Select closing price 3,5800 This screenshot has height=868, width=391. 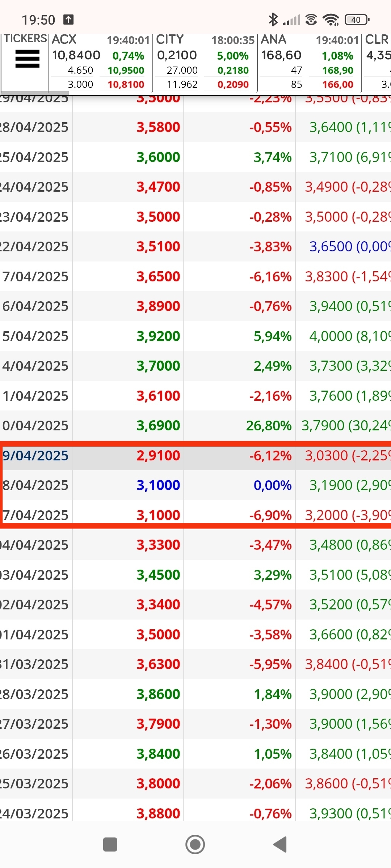[x=158, y=127]
